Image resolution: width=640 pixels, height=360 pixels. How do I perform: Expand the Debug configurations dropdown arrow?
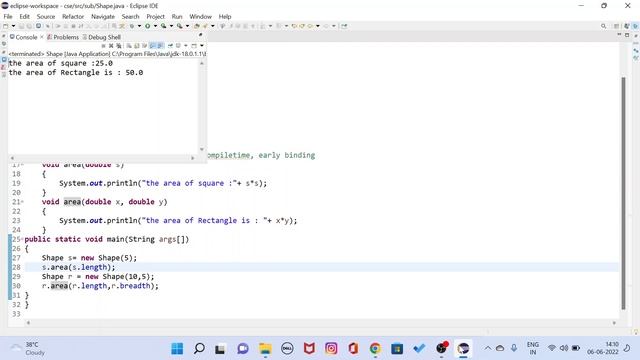140,26
